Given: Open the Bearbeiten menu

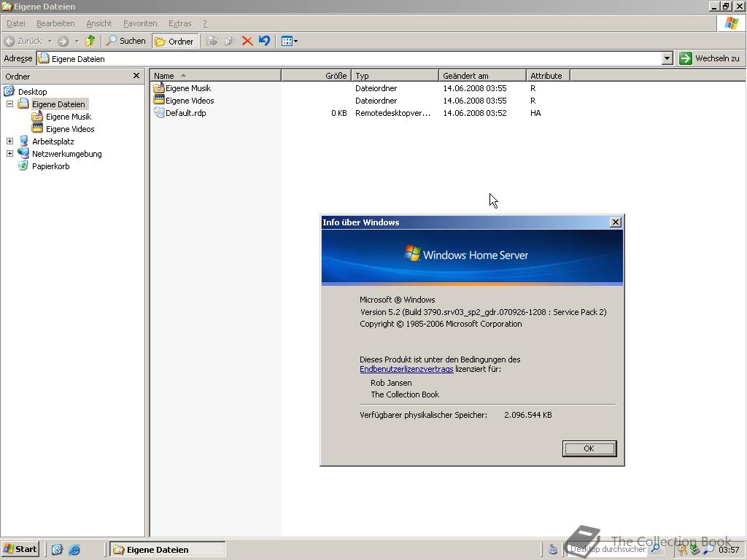Looking at the screenshot, I should [55, 23].
